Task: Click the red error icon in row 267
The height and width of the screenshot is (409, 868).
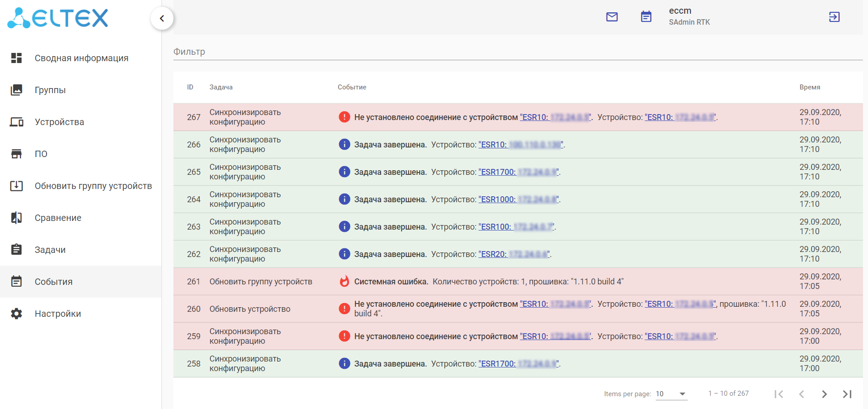Action: click(345, 117)
